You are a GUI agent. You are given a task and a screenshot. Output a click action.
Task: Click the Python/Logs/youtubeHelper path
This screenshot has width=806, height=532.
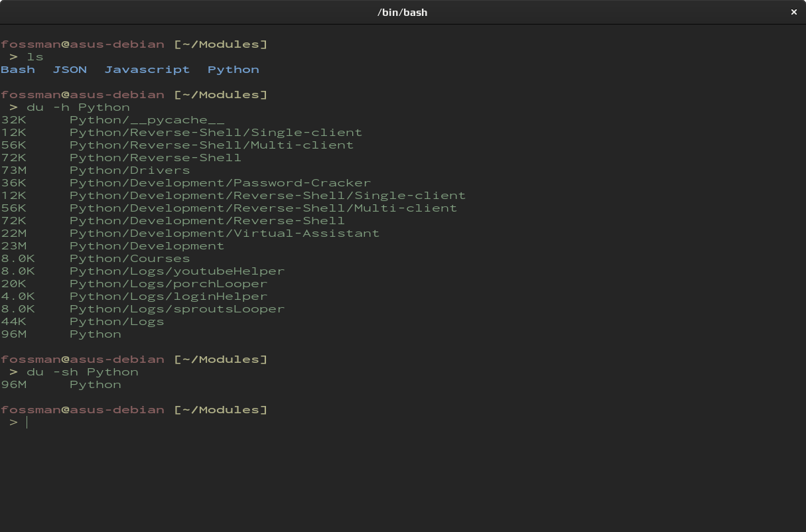click(177, 271)
